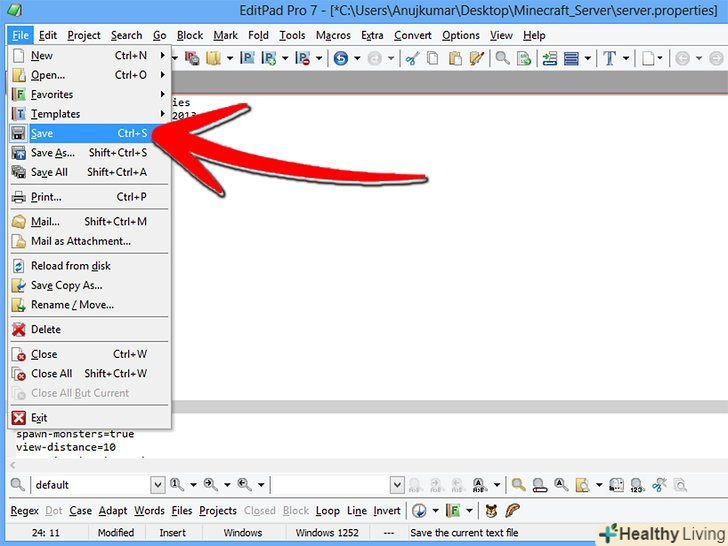Open the Options menu
Viewport: 728px width, 546px height.
[461, 35]
